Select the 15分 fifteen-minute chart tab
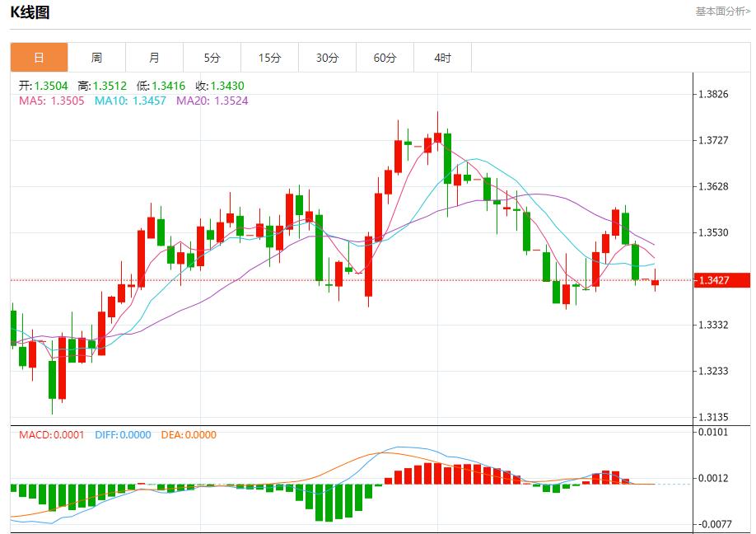Image resolution: width=756 pixels, height=534 pixels. point(269,58)
